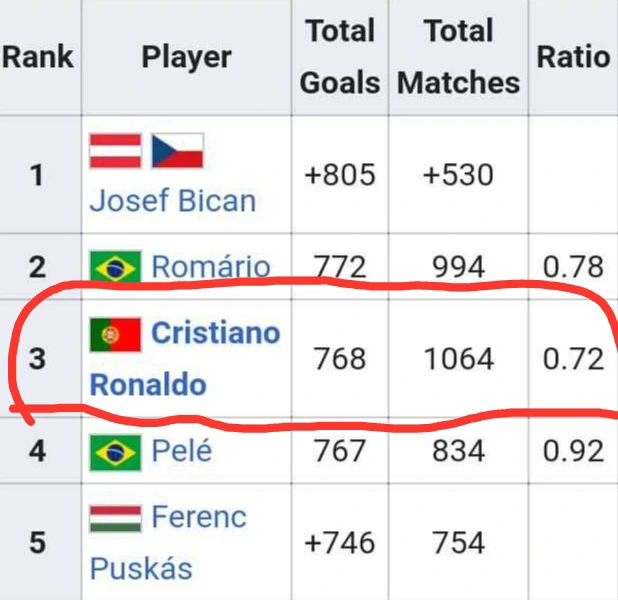Click the Czech flag next to Austria's
618x600 pixels.
tap(177, 151)
